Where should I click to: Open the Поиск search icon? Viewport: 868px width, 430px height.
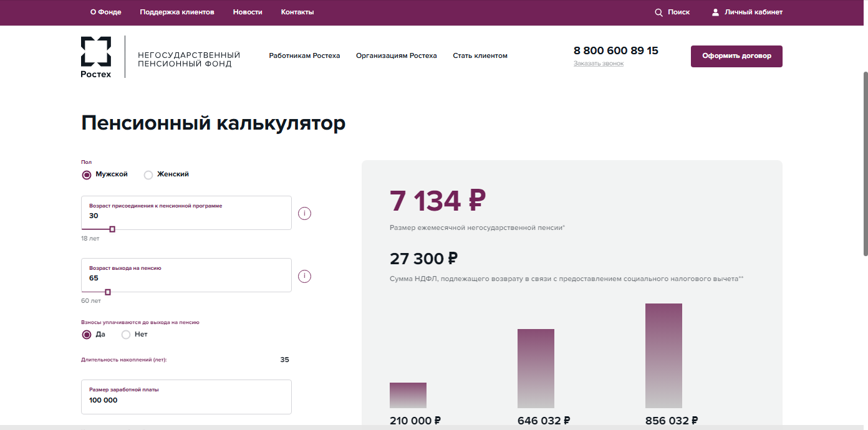[x=658, y=12]
